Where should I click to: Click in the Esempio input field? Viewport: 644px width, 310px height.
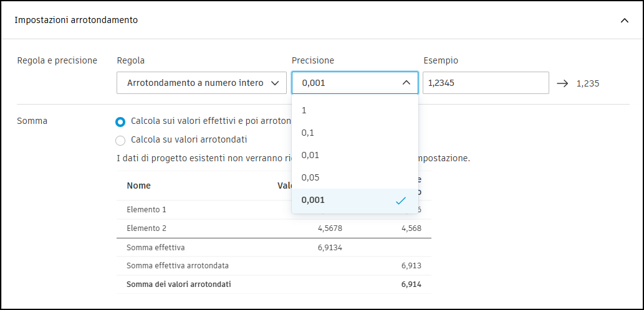tap(485, 83)
